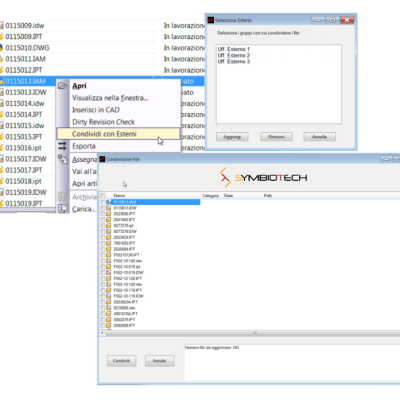Click the part icon of 2023023A.IPT
Viewport: 400px width, 400px height.
(x=108, y=302)
